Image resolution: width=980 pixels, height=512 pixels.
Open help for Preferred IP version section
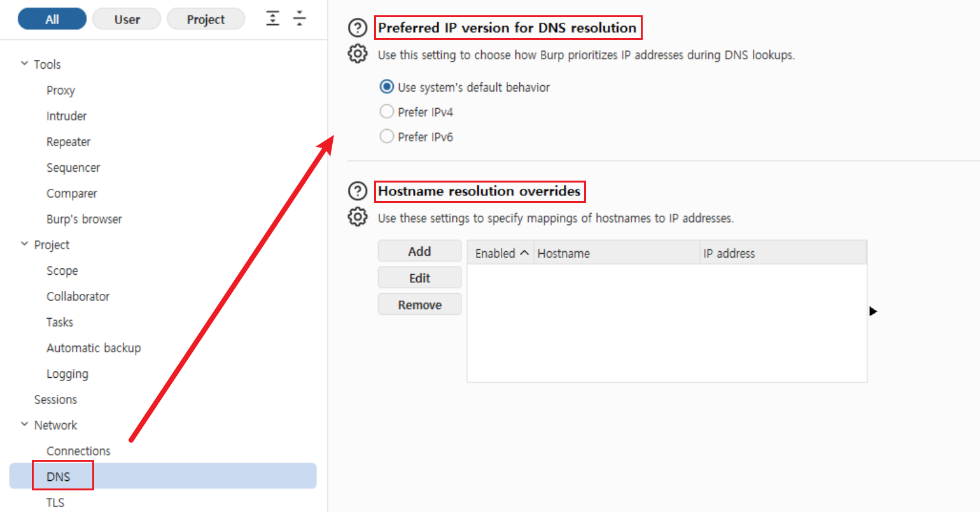coord(358,28)
